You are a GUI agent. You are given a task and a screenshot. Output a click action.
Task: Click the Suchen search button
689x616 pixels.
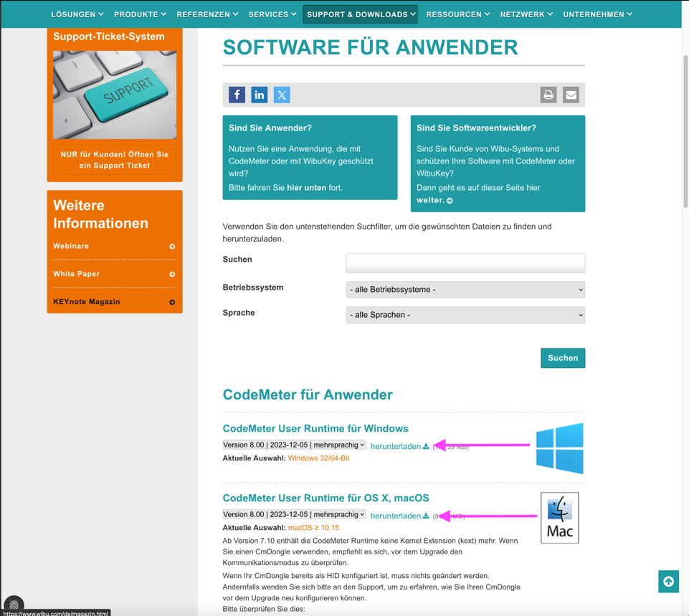(x=563, y=358)
